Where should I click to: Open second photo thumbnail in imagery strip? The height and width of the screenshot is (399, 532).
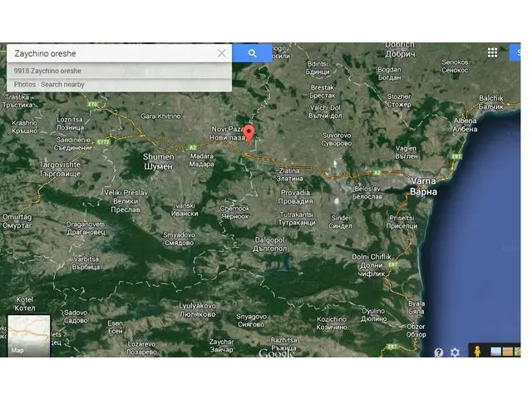(509, 352)
